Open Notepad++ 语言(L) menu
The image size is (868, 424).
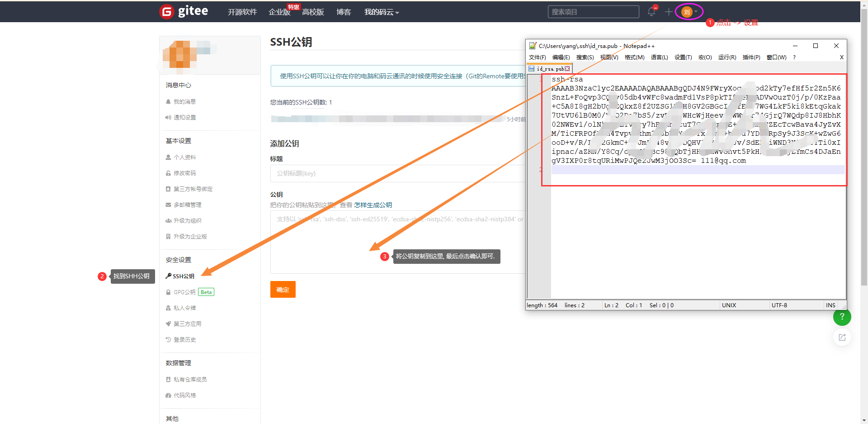click(659, 57)
